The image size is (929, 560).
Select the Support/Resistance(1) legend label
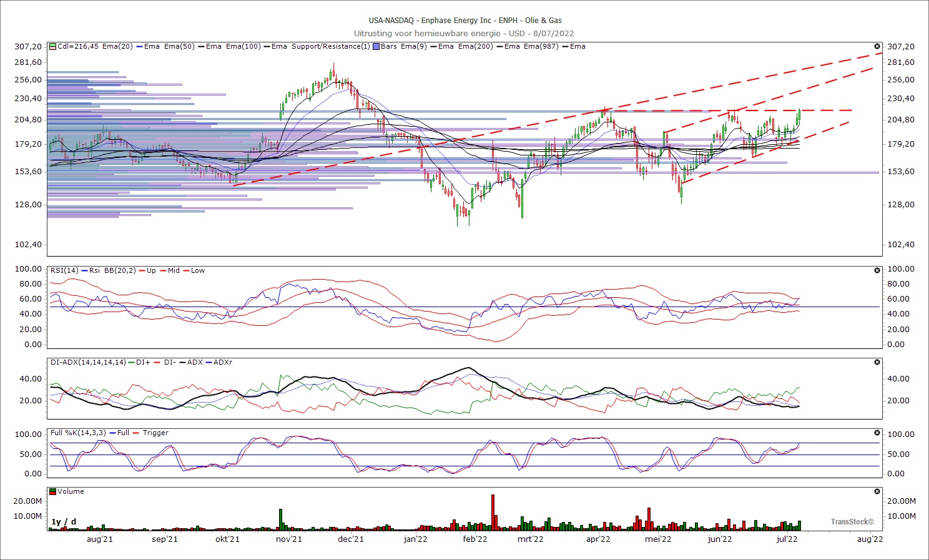click(330, 46)
